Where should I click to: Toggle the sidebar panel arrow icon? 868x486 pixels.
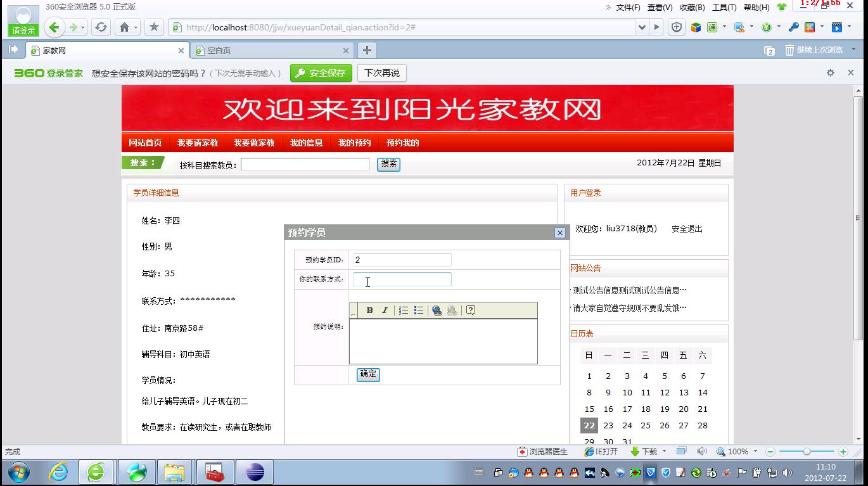[13, 49]
